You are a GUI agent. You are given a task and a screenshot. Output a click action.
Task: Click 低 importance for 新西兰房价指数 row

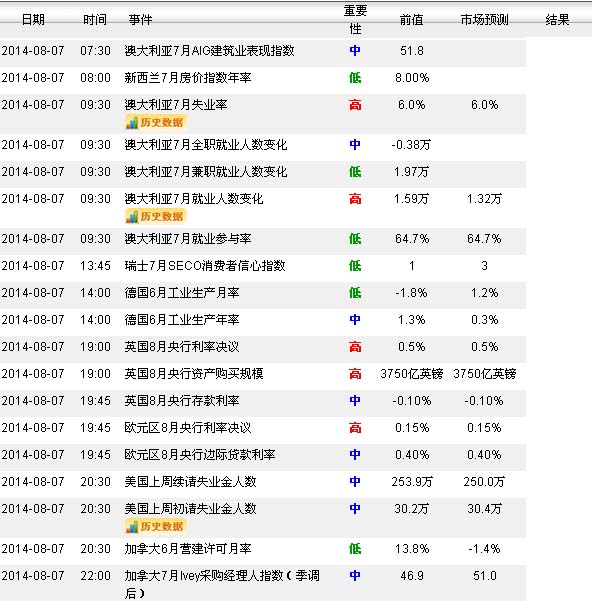pyautogui.click(x=355, y=78)
